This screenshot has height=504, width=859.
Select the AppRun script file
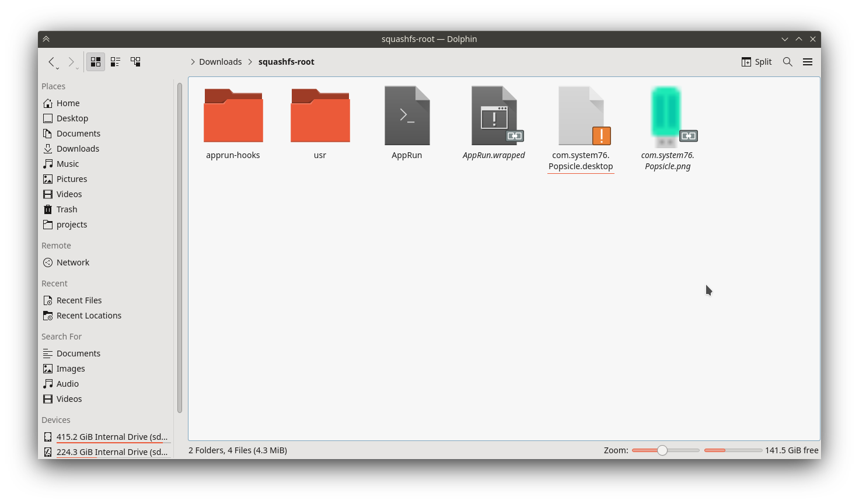(407, 123)
